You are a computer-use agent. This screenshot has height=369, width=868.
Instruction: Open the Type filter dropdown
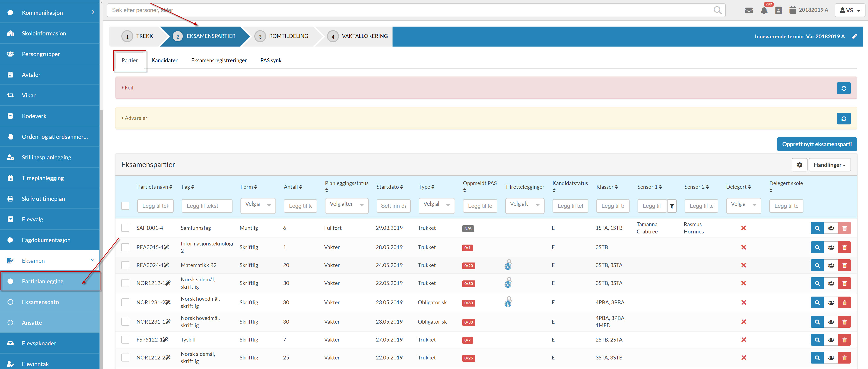pos(436,206)
